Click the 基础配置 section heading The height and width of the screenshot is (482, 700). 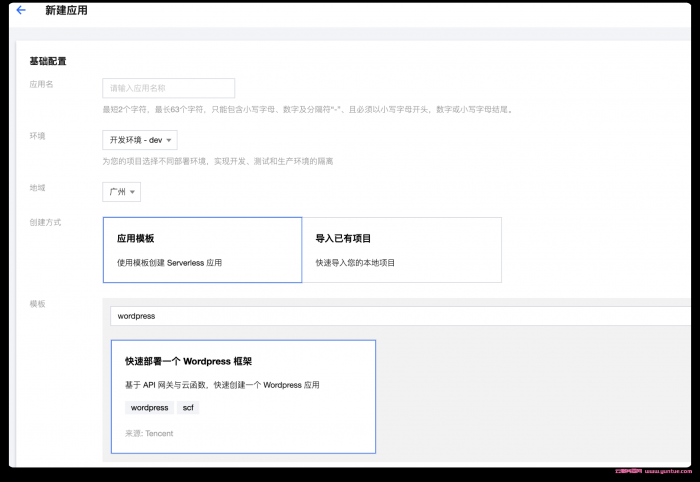coord(48,62)
